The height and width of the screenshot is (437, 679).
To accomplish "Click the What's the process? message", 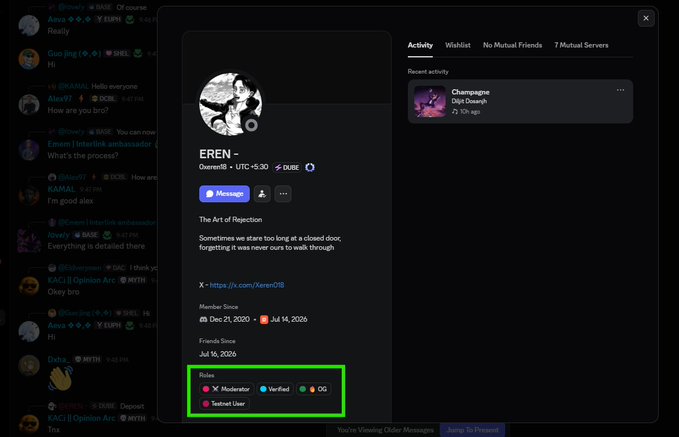I will [x=83, y=155].
